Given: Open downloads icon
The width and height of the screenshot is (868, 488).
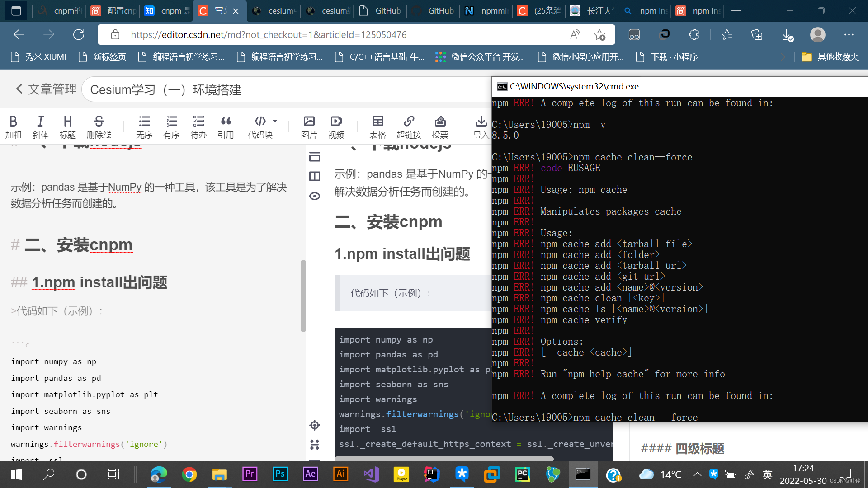Looking at the screenshot, I should (x=788, y=35).
